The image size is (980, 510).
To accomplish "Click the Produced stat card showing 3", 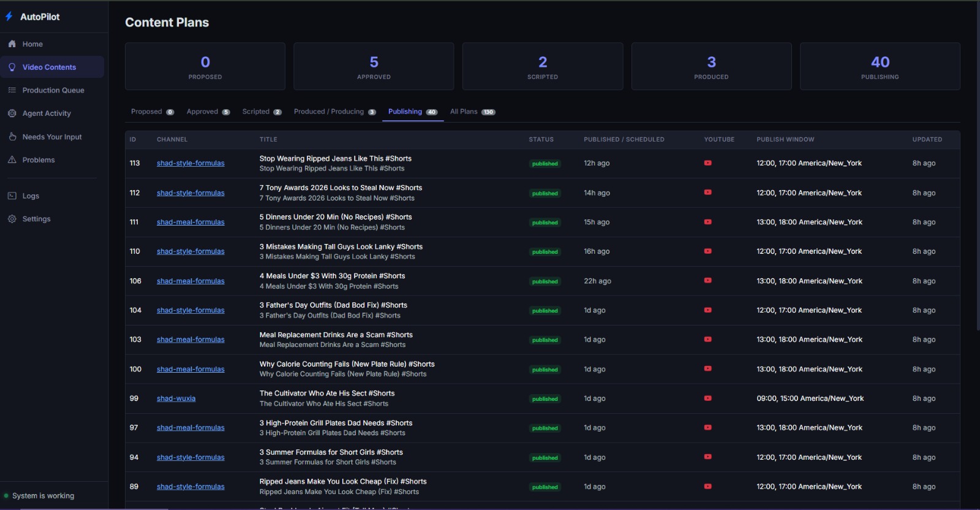I will [711, 66].
